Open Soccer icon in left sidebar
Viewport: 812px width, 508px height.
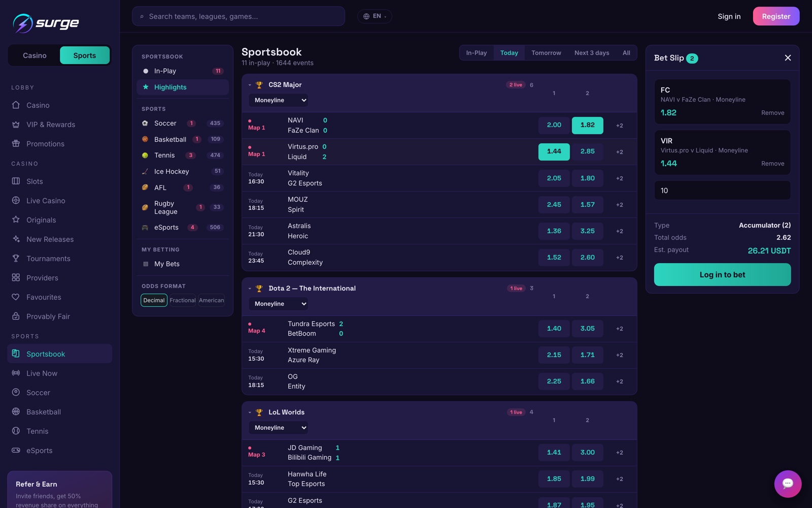[16, 393]
